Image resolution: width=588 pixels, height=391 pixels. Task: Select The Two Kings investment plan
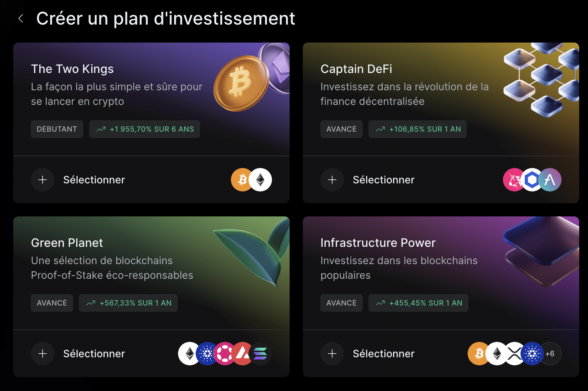(x=94, y=180)
